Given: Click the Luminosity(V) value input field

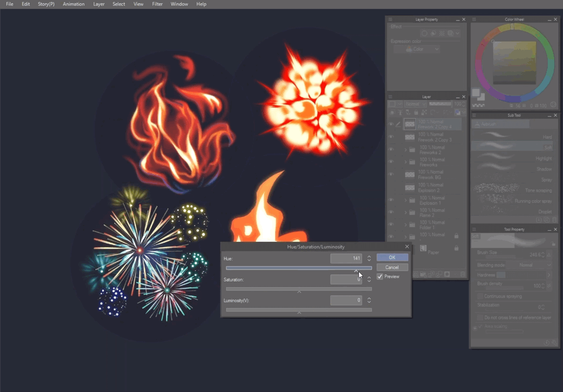Looking at the screenshot, I should tap(346, 300).
